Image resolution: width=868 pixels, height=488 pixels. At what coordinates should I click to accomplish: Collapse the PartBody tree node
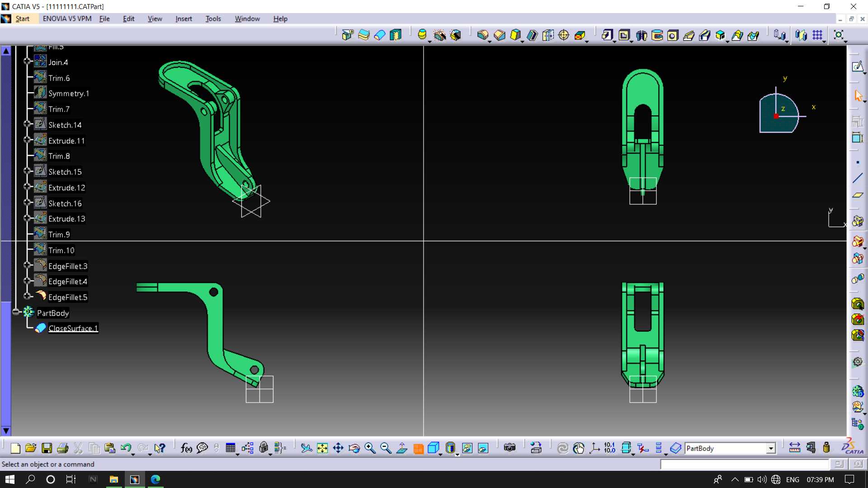(16, 312)
